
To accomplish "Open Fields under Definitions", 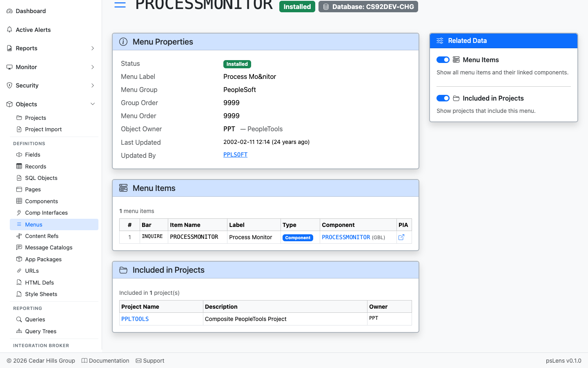I will [x=54, y=155].
